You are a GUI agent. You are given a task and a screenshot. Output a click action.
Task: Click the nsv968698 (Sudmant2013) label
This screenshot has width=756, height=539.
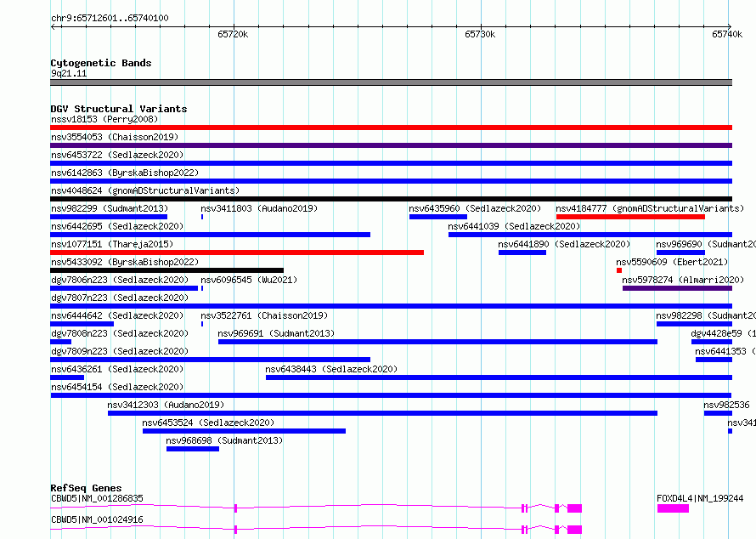pyautogui.click(x=224, y=440)
